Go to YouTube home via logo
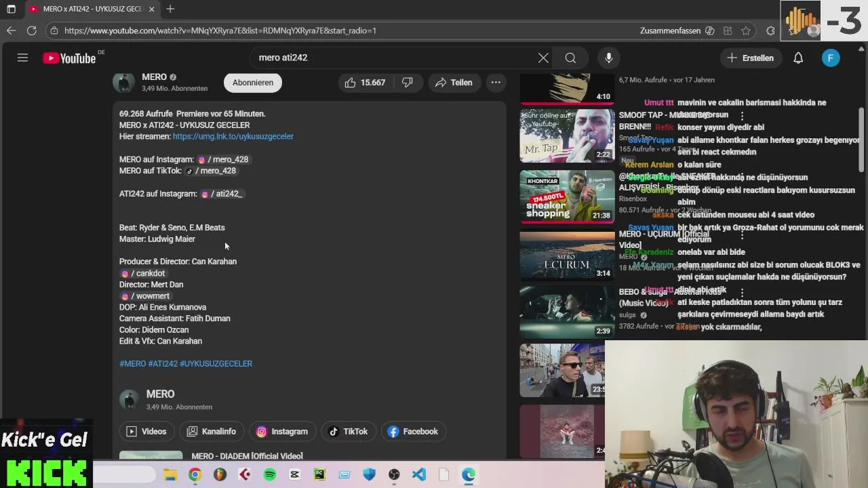The height and width of the screenshot is (488, 868). click(69, 58)
